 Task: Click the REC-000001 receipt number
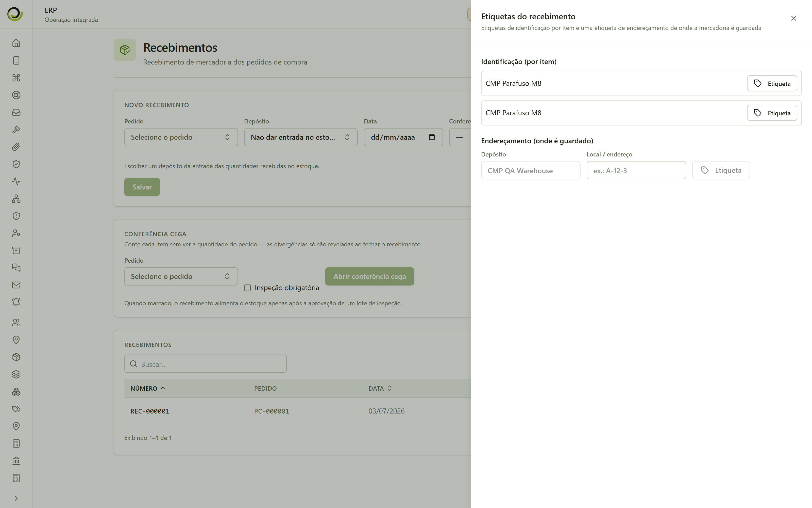[150, 411]
